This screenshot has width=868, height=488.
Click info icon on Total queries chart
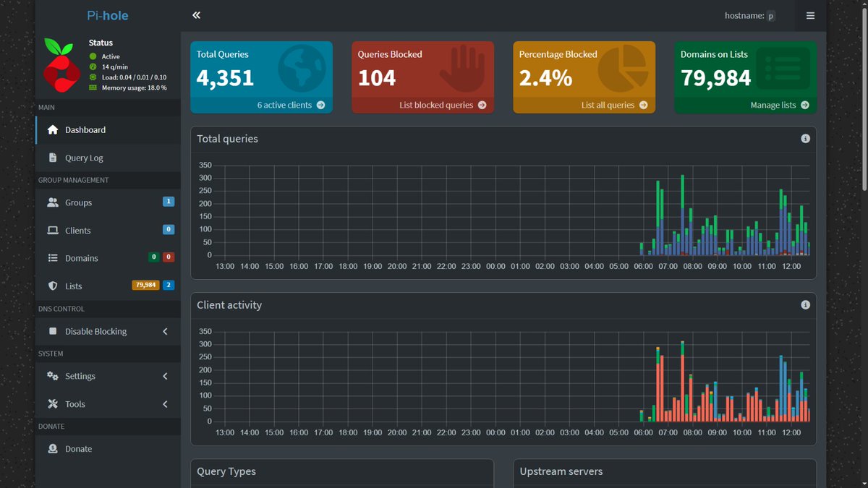(x=805, y=139)
